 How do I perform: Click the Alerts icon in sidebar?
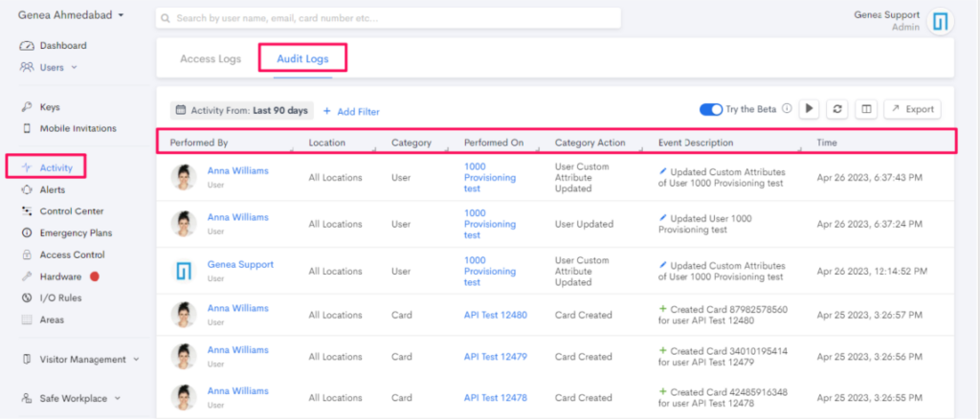26,189
